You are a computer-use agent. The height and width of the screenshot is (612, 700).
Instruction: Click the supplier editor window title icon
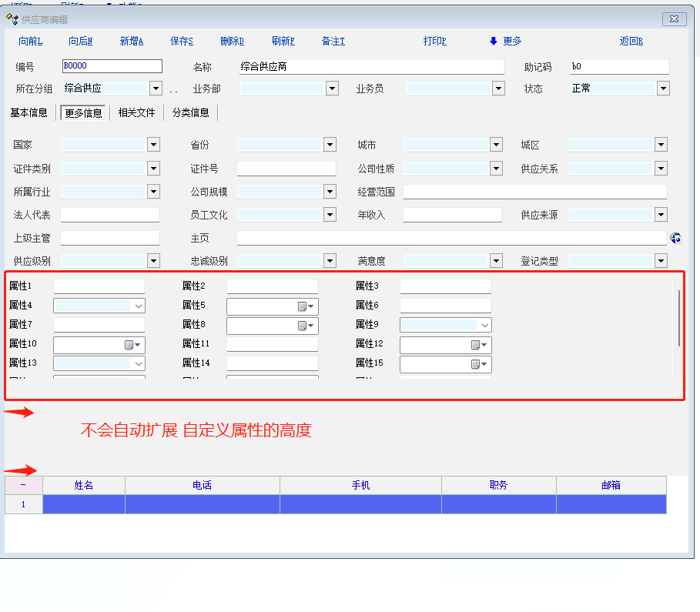pos(12,19)
